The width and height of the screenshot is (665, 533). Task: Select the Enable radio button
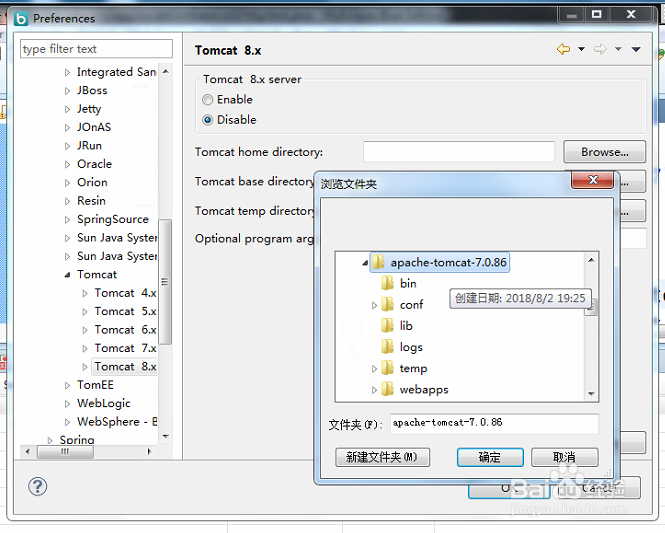click(207, 100)
